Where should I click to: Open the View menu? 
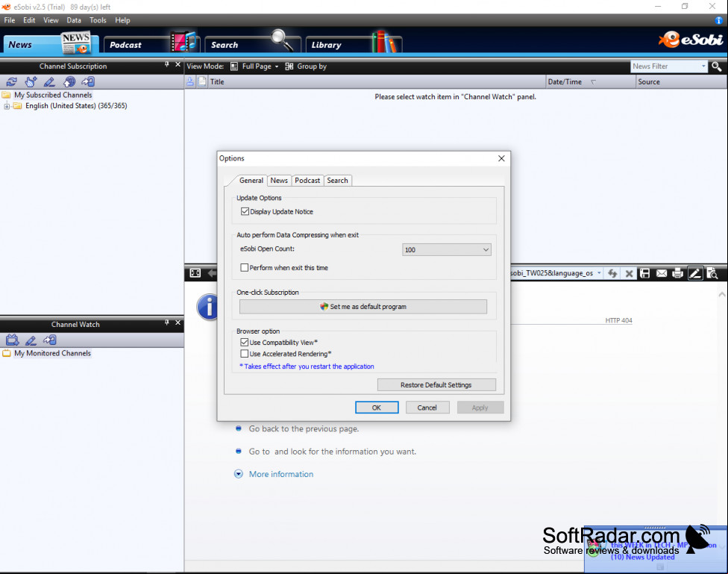pyautogui.click(x=51, y=20)
